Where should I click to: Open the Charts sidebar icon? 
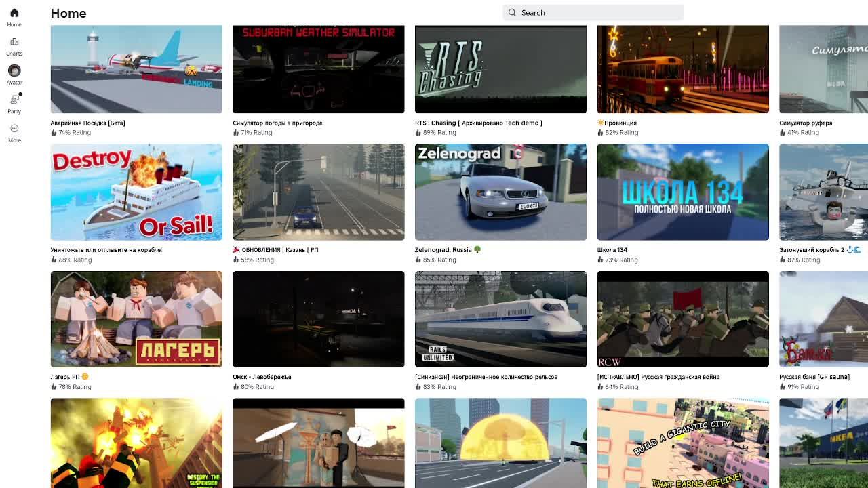[14, 47]
